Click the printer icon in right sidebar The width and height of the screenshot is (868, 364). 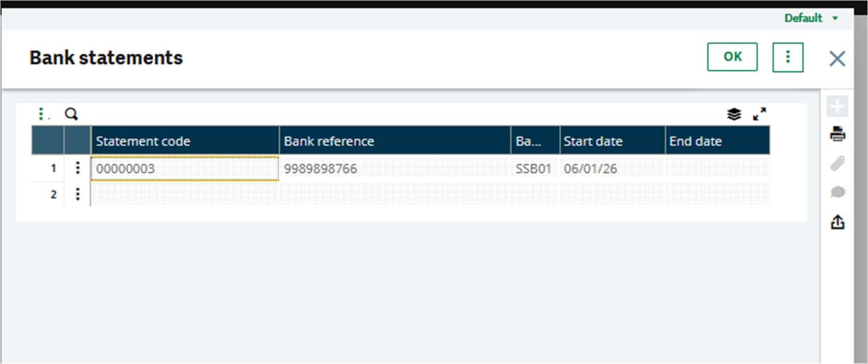coord(838,134)
